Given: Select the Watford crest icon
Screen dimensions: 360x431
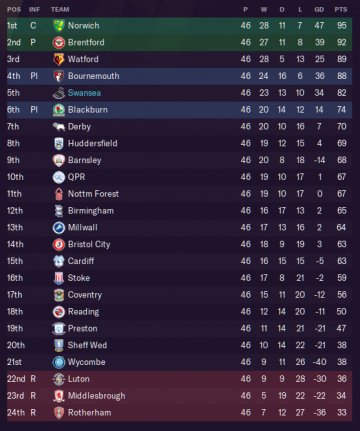Looking at the screenshot, I should [x=59, y=59].
